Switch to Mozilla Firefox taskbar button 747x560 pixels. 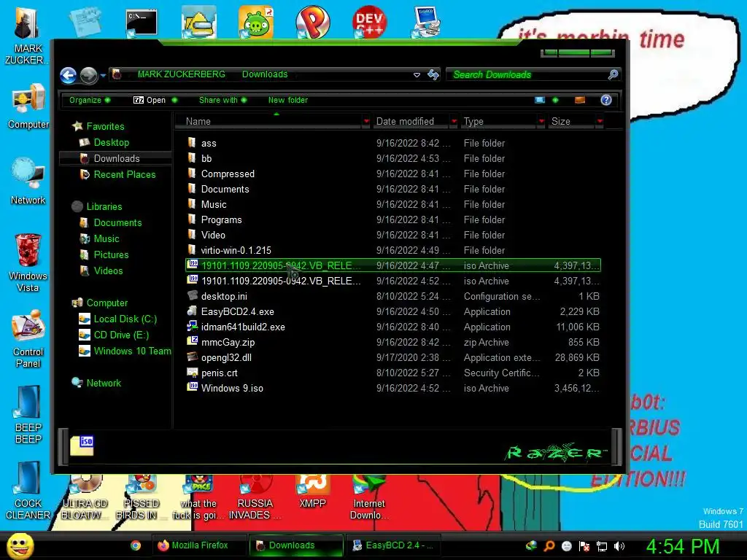point(199,545)
